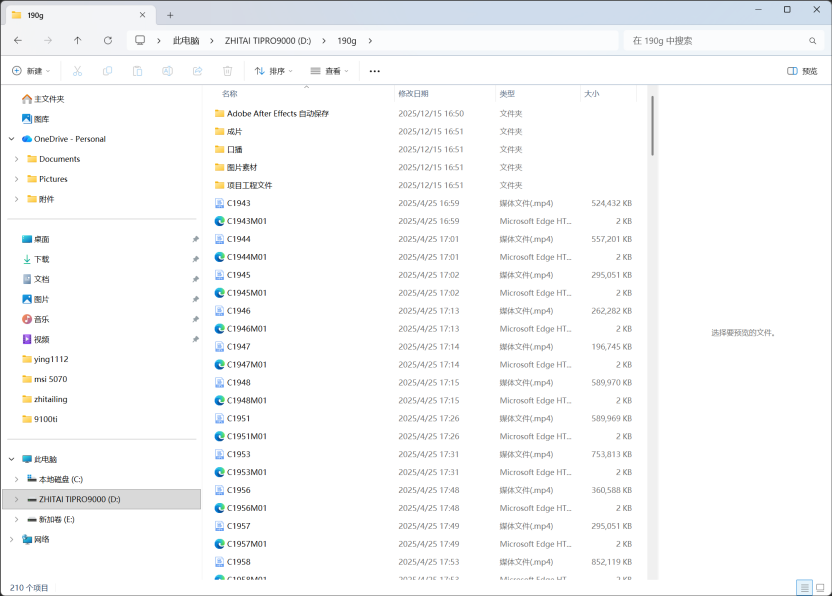This screenshot has height=596, width=832.
Task: Open the See more ellipsis menu
Action: [375, 71]
